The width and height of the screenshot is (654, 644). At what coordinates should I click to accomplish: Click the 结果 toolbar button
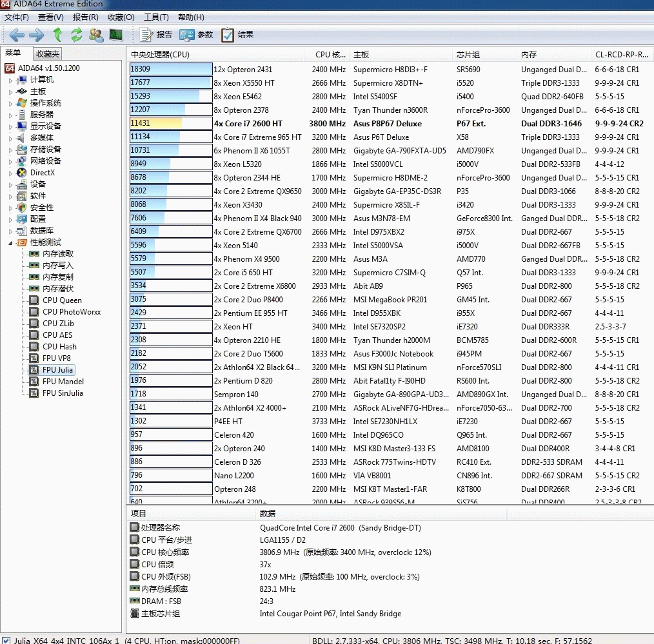237,35
